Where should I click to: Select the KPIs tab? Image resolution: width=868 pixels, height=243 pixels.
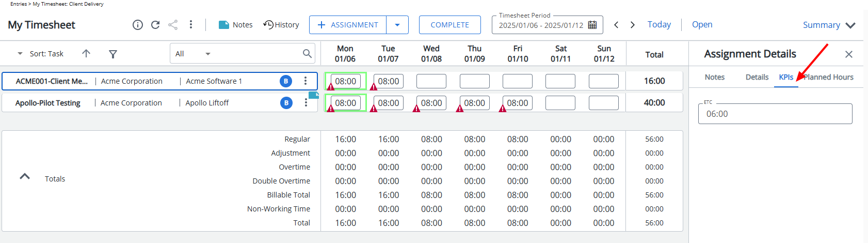(x=786, y=77)
